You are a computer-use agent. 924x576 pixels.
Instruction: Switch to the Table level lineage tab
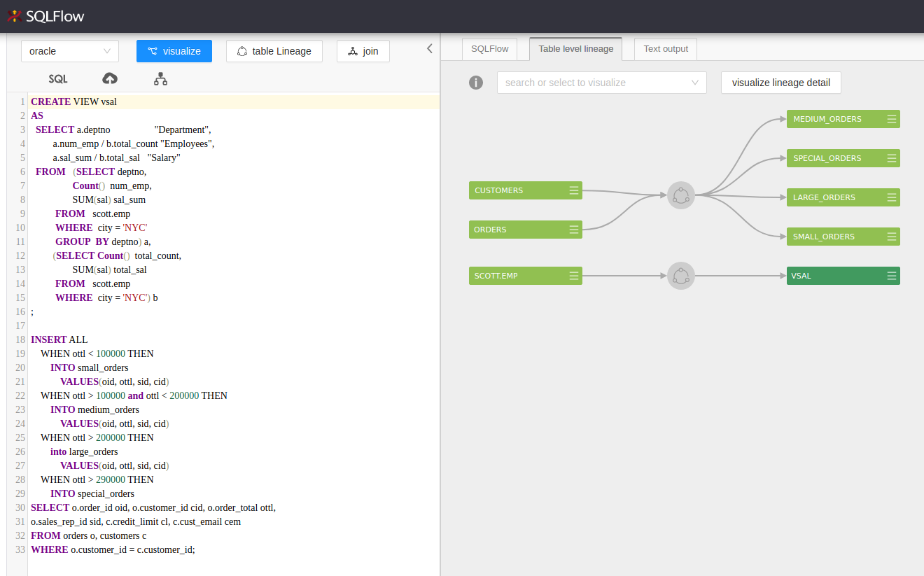pos(576,49)
